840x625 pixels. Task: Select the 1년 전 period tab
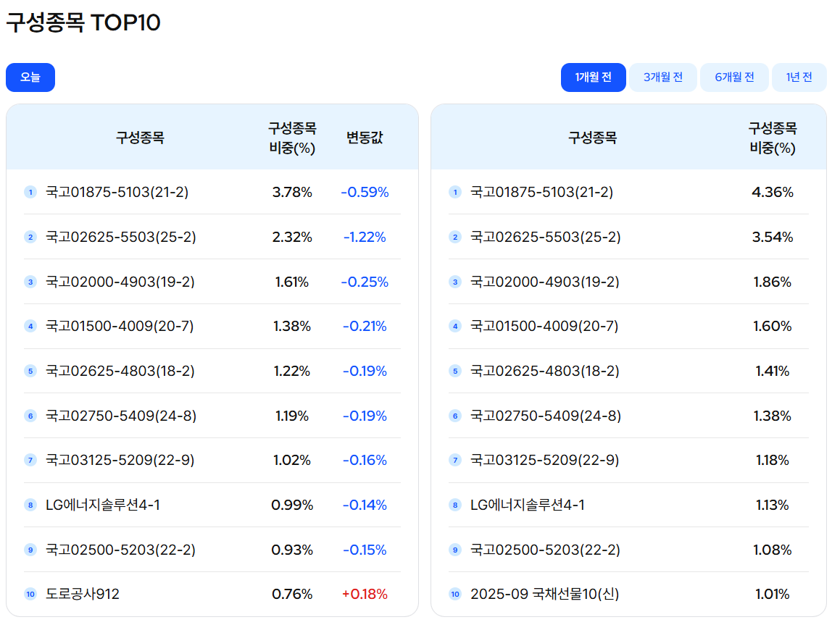click(x=799, y=77)
